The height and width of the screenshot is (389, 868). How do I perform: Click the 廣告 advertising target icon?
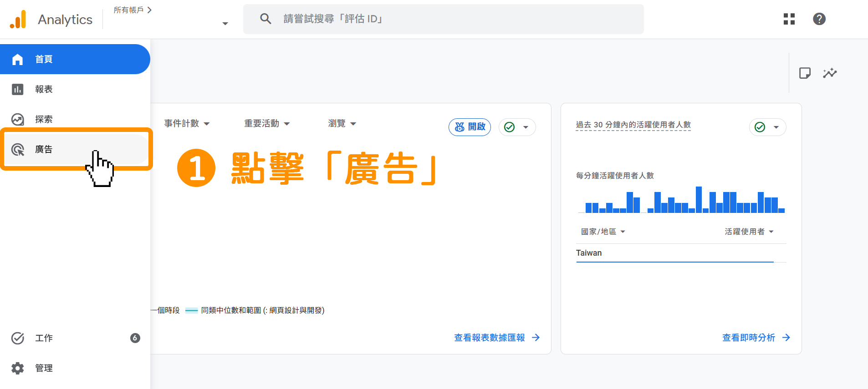point(18,149)
